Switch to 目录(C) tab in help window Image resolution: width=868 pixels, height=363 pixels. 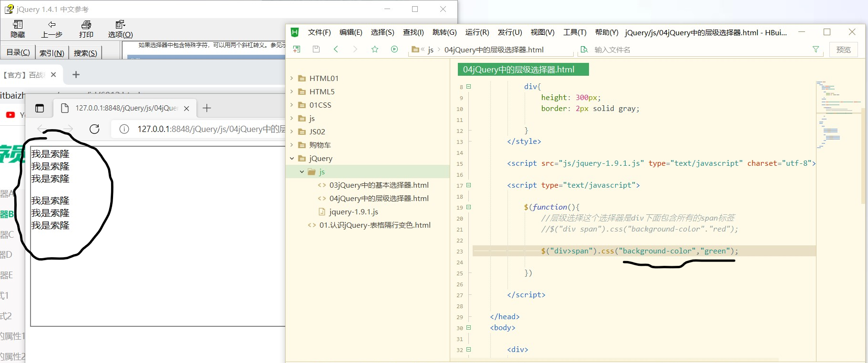(18, 52)
